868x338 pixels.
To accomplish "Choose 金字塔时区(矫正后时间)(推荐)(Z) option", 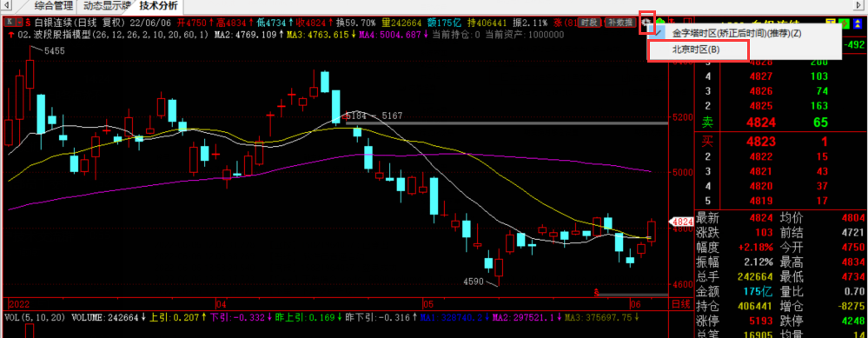I will [736, 33].
